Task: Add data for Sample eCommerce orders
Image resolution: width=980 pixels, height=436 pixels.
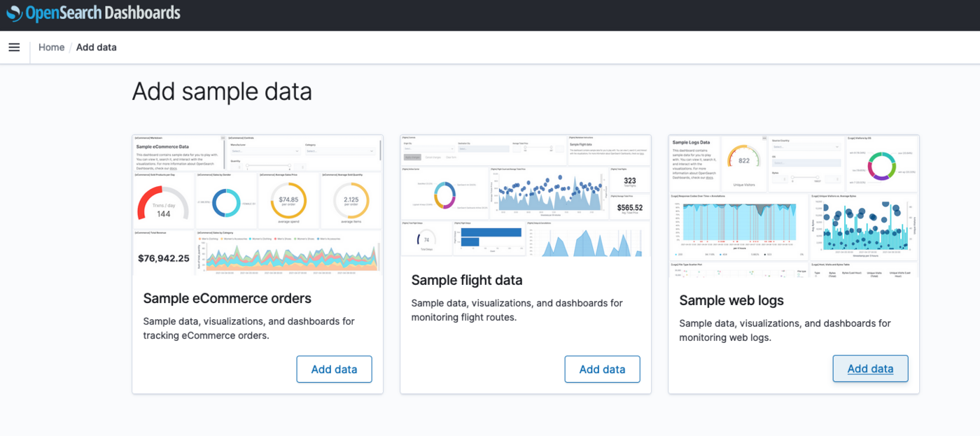Action: (334, 369)
